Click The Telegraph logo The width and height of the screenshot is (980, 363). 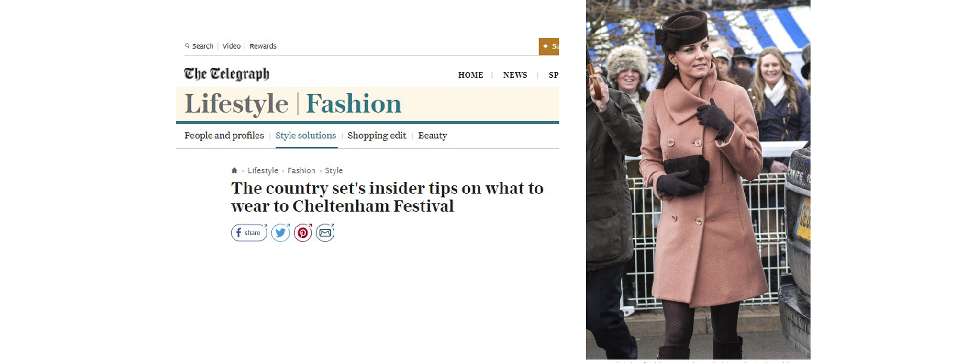point(227,74)
